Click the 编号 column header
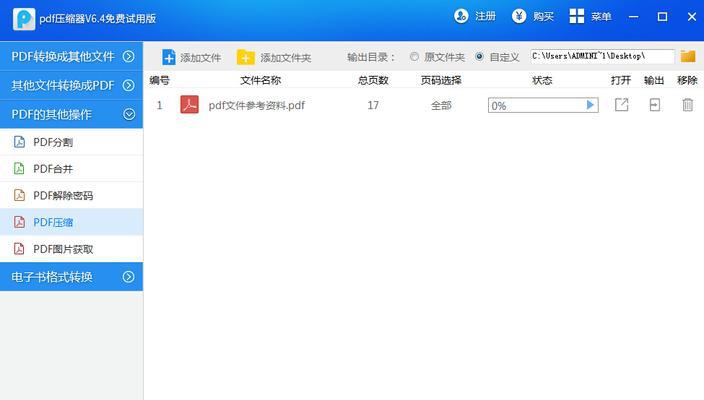This screenshot has height=400, width=704. (159, 80)
